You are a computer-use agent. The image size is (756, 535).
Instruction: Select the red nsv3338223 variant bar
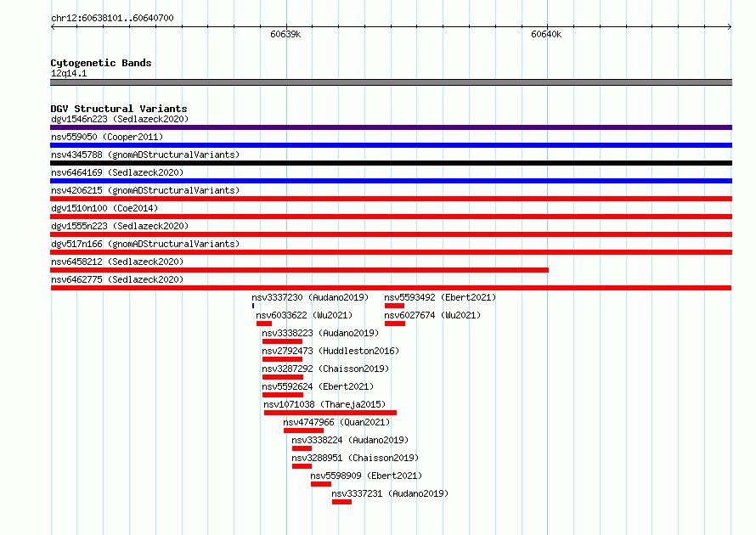283,341
